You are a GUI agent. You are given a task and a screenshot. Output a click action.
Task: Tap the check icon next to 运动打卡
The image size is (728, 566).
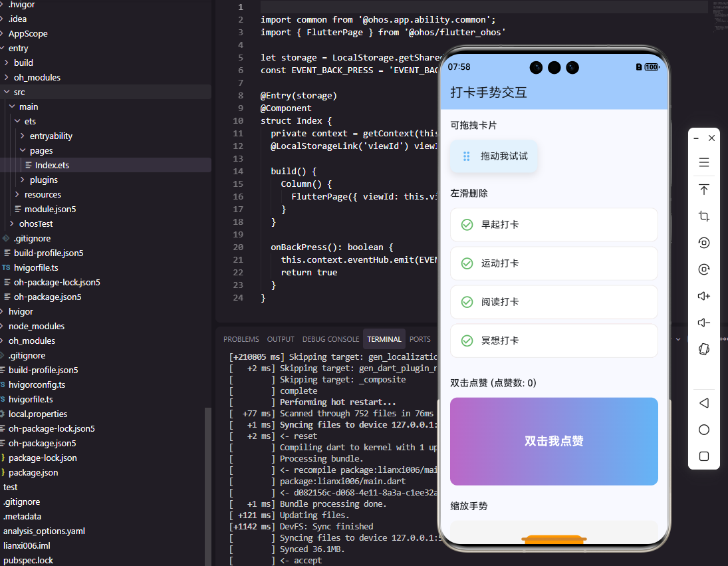point(467,264)
